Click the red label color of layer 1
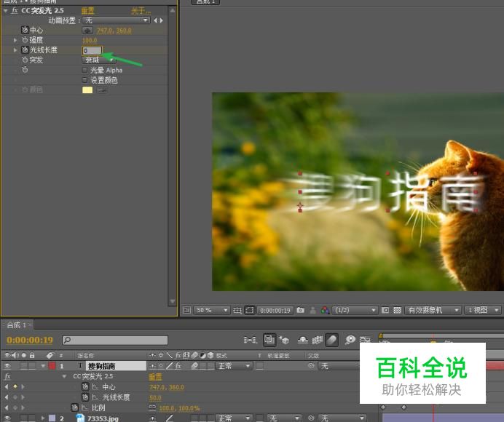 coord(52,365)
